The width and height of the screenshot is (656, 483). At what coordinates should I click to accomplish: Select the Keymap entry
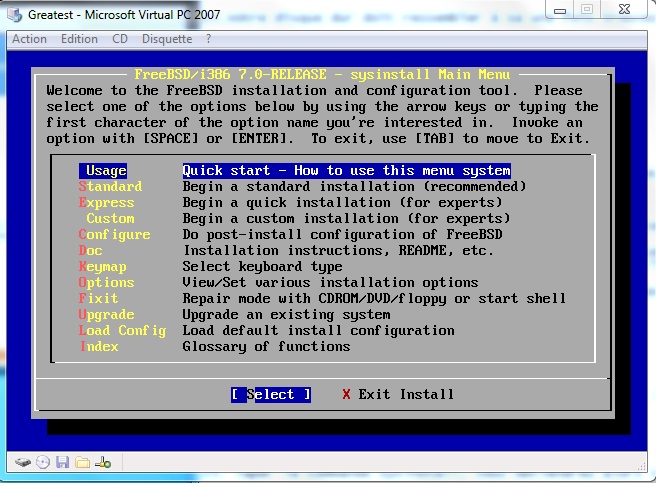pyautogui.click(x=102, y=266)
